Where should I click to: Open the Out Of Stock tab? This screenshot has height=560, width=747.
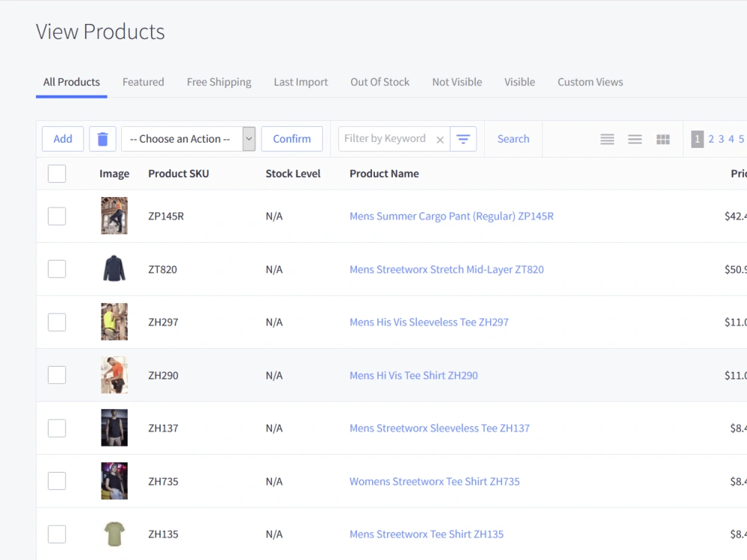(379, 82)
